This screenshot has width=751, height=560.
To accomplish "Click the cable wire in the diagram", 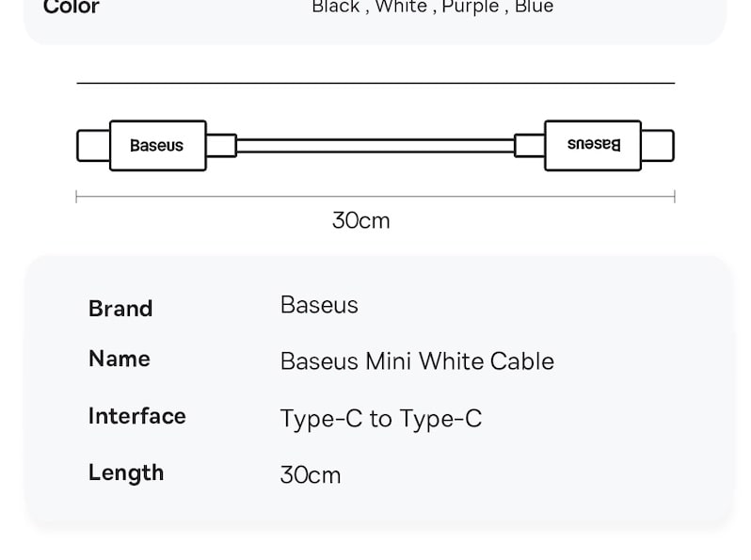I will pos(375,146).
